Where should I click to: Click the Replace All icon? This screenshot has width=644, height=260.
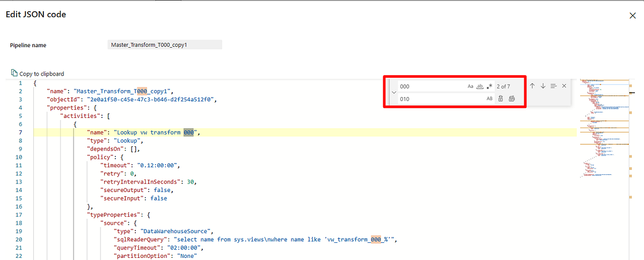tap(511, 99)
